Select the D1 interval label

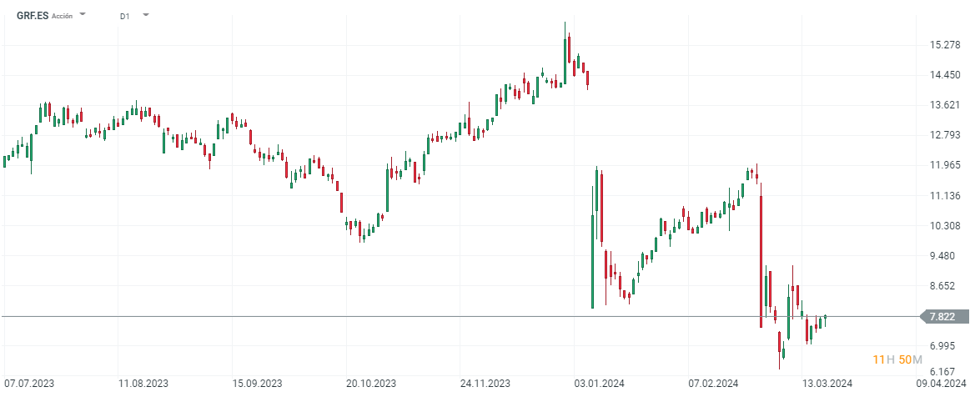click(124, 16)
